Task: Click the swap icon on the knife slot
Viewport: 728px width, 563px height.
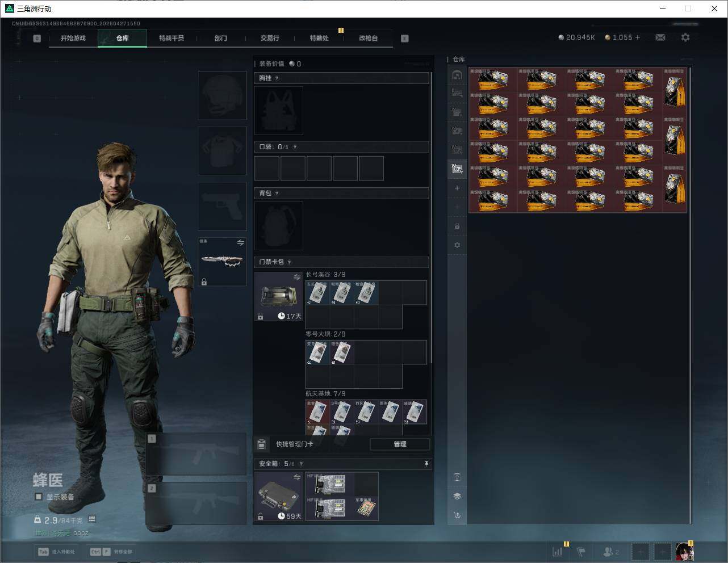Action: click(241, 243)
